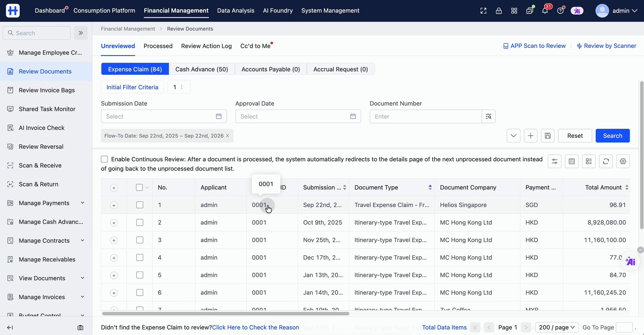Open the table settings gear icon

tap(623, 161)
